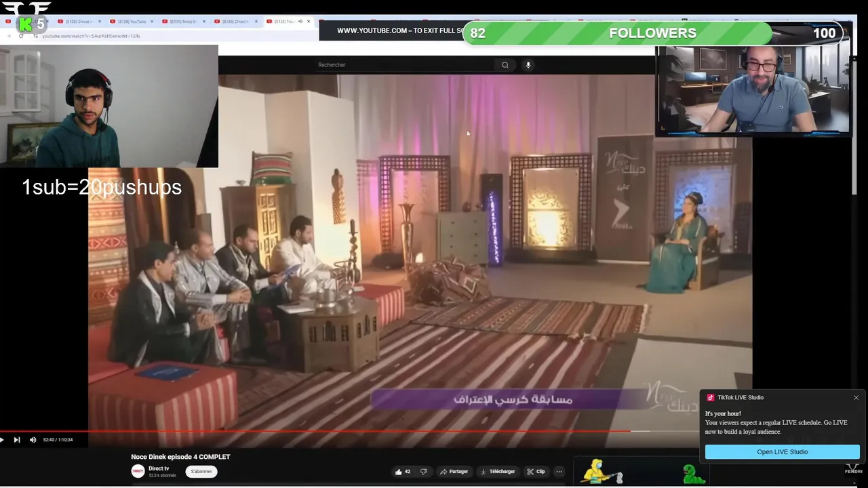This screenshot has height=488, width=868.
Task: Like the video with thumbs-up icon
Action: pyautogui.click(x=399, y=472)
